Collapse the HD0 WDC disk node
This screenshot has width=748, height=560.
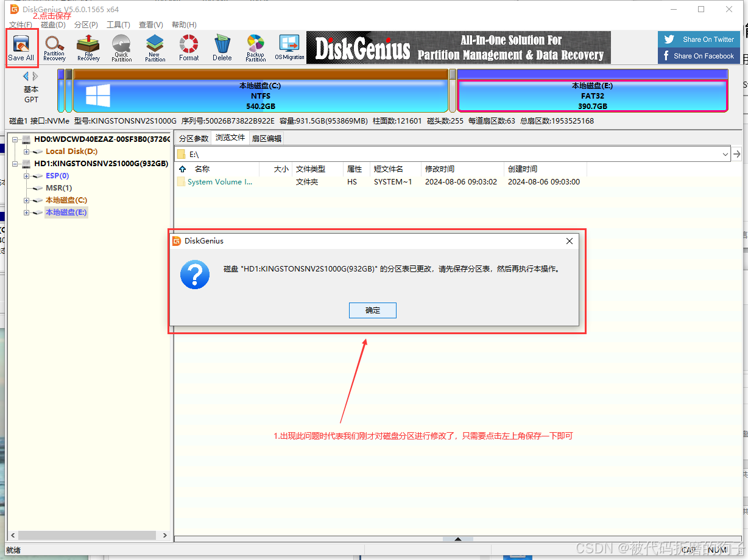(x=15, y=139)
